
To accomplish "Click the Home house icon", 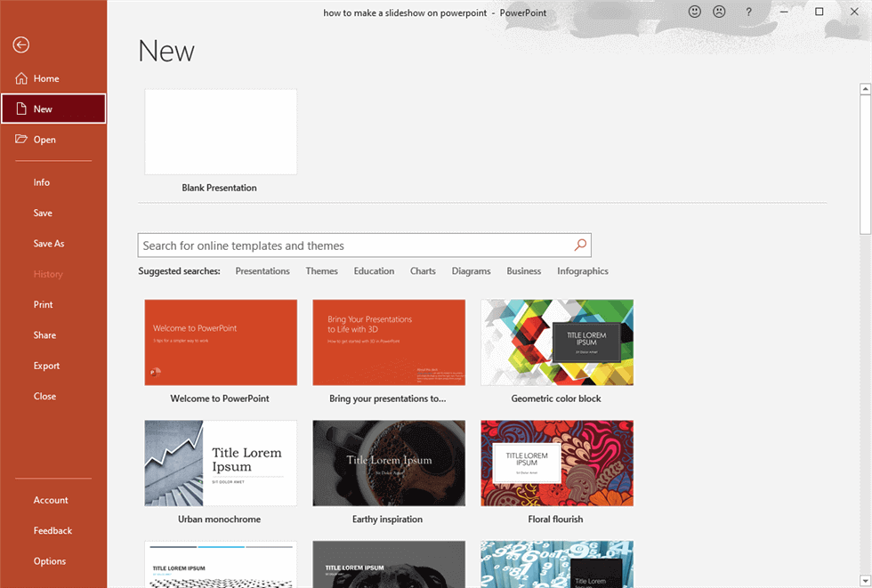I will (21, 78).
